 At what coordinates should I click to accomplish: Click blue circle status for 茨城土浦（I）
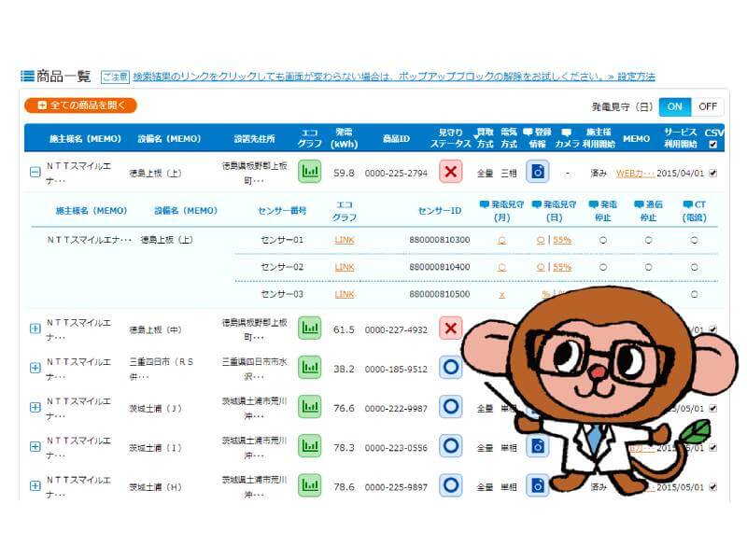(x=451, y=446)
